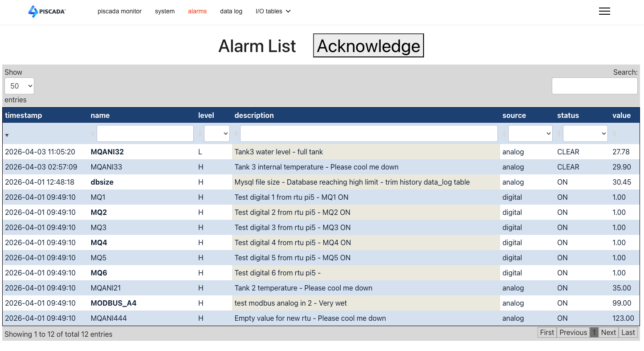Screen dimensions: 644x351
Task: Go to the Previous page
Action: click(573, 332)
